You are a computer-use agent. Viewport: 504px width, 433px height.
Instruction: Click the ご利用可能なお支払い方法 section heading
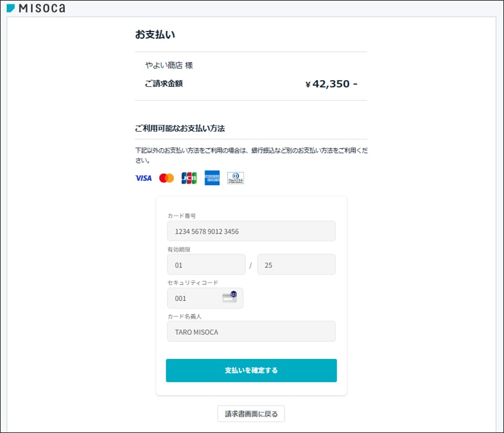click(180, 128)
